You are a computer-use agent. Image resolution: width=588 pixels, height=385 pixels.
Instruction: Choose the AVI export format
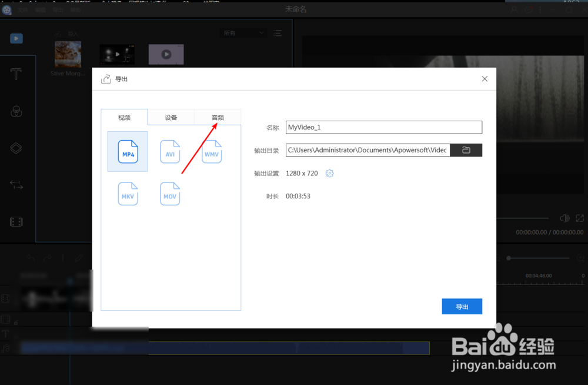click(x=170, y=151)
